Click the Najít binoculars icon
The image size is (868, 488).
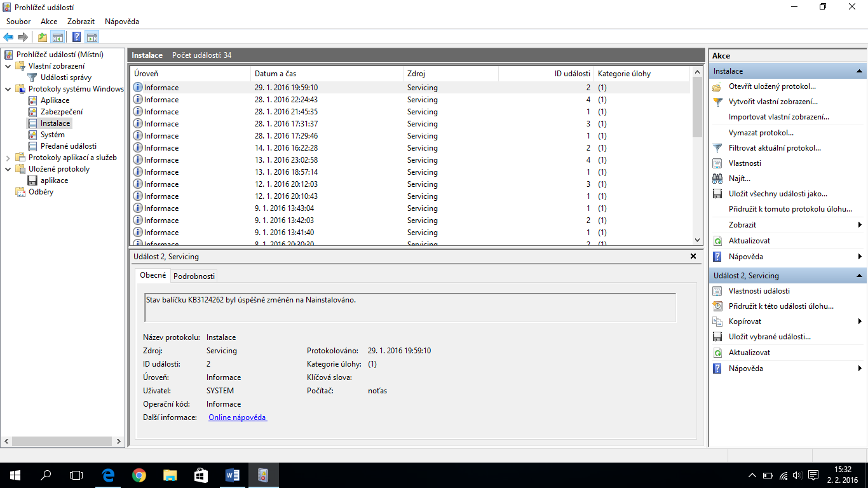point(717,179)
